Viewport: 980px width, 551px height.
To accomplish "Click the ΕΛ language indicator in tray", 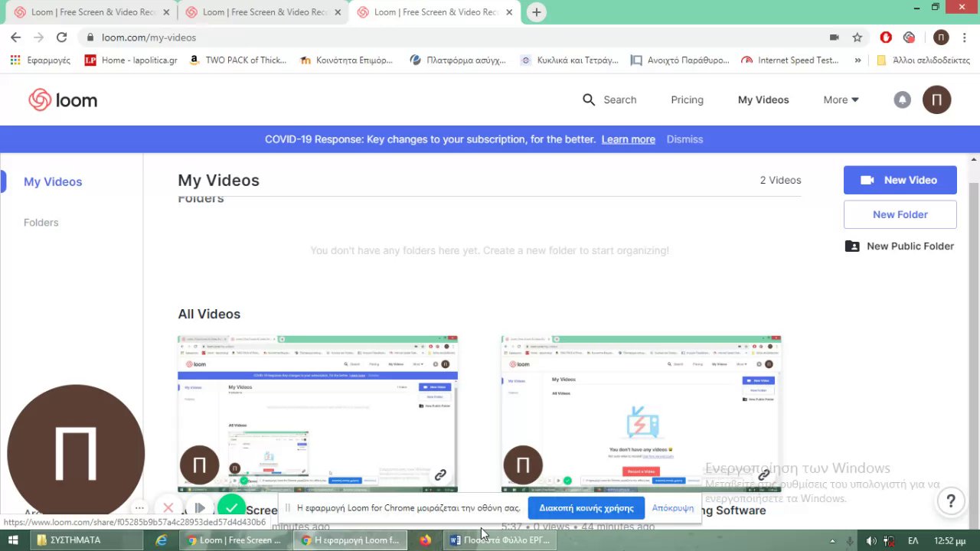I will [x=913, y=540].
